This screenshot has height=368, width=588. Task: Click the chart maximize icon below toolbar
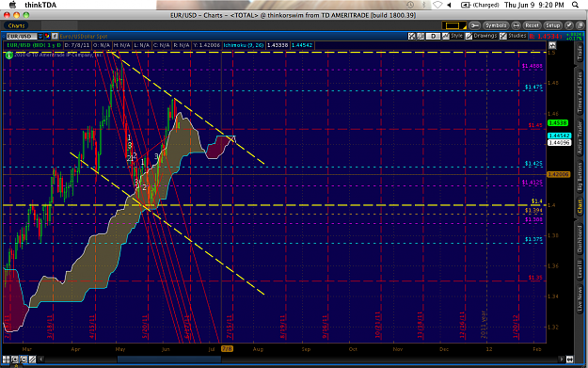point(552,45)
